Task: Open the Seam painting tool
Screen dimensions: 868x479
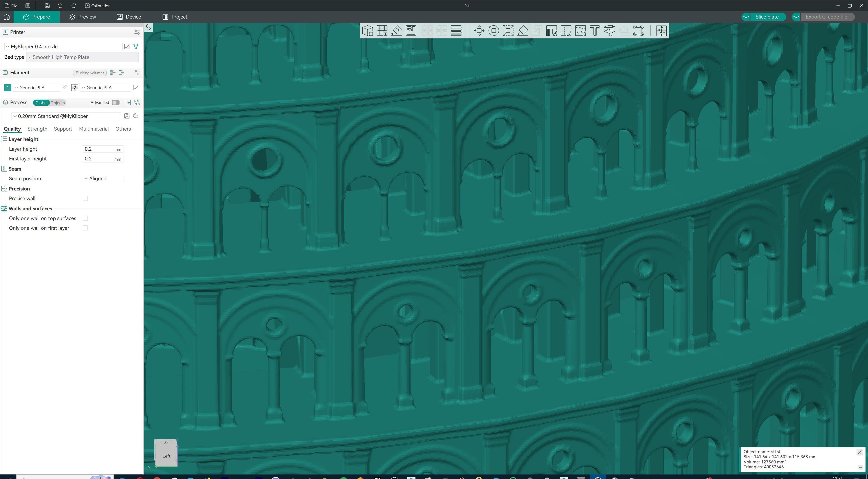Action: pos(566,31)
